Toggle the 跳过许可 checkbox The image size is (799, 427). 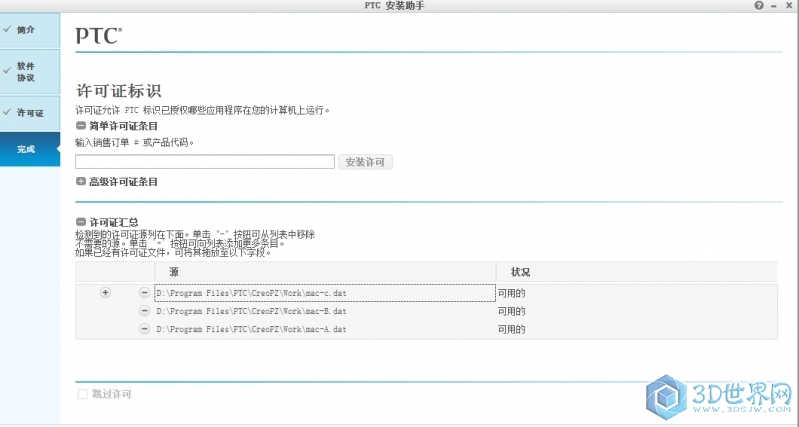82,394
